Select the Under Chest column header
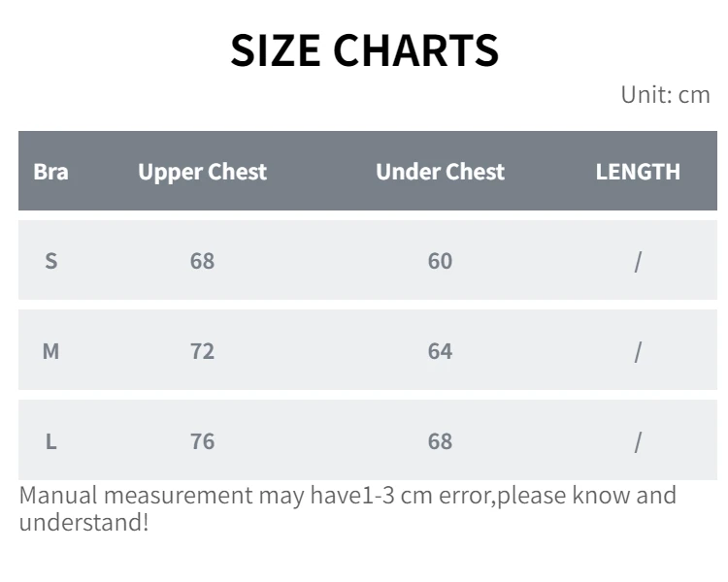728x582 pixels. point(440,172)
